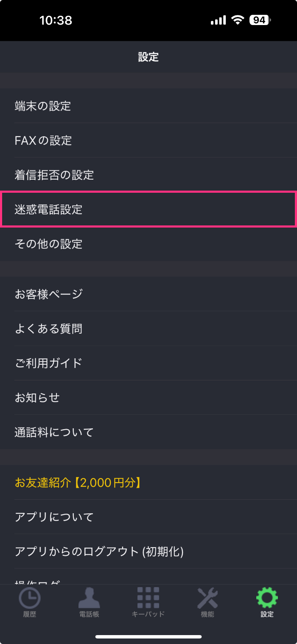Tap the 履歴 clock icon
Viewport: 297px width, 644px height.
pos(30,598)
